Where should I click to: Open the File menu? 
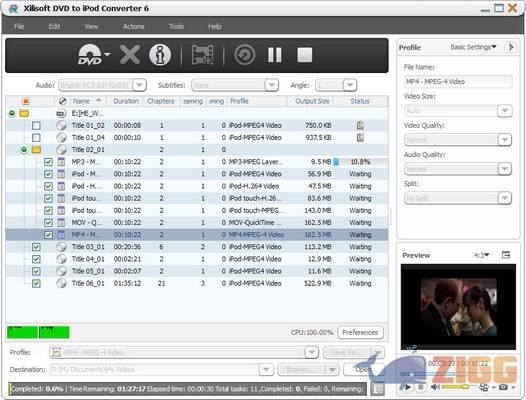tap(19, 27)
